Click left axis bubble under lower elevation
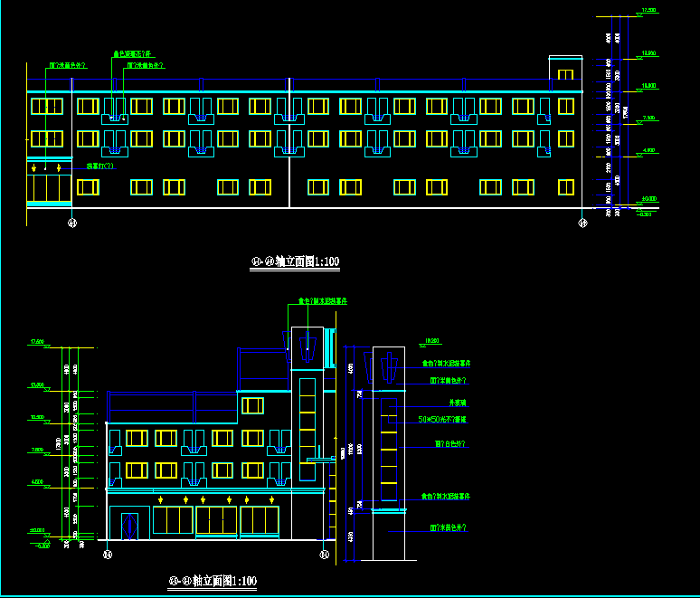Screen dimensions: 700x598 click(108, 555)
